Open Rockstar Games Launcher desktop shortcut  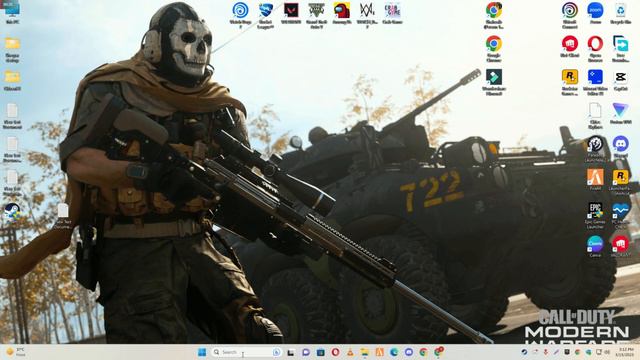(x=569, y=82)
